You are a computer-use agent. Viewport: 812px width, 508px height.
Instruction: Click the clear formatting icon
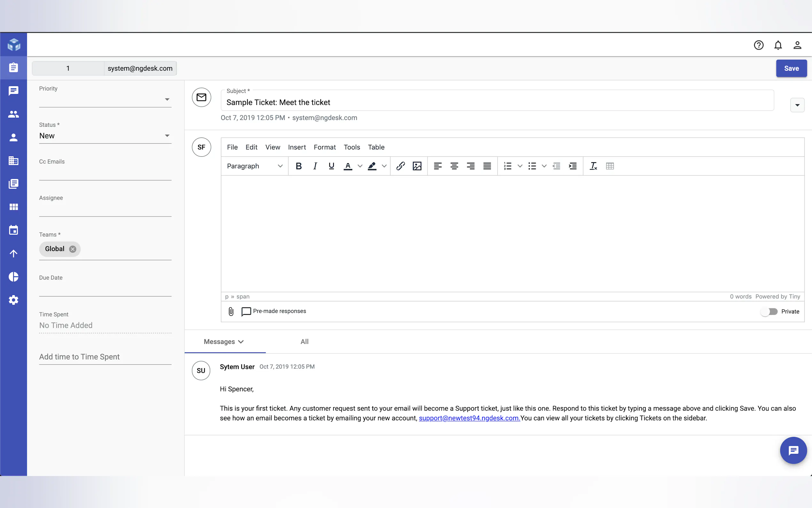(593, 166)
